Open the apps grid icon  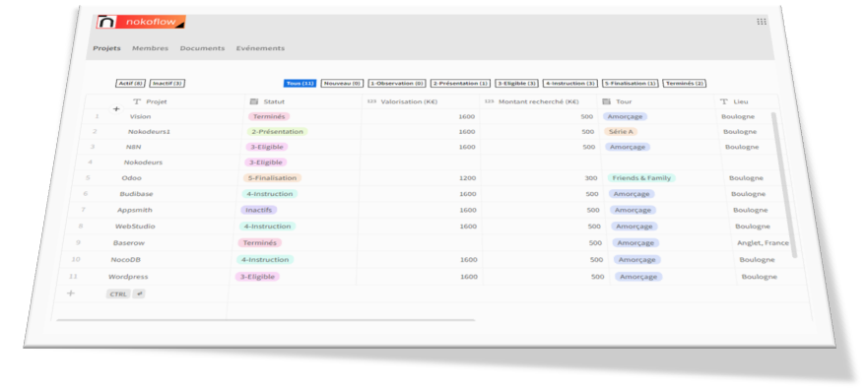click(x=762, y=22)
